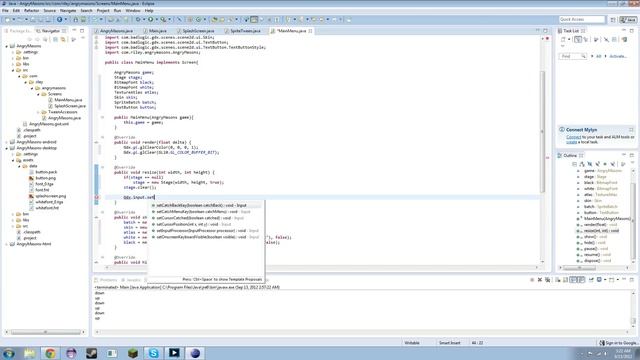Choose setInputProcessor proposal in autocomplete
Image resolution: width=640 pixels, height=360 pixels.
[x=206, y=231]
